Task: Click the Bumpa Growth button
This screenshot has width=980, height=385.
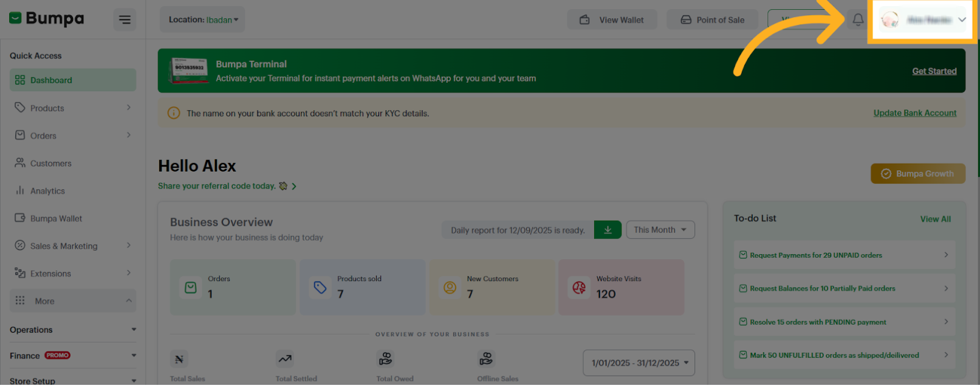Action: pos(917,173)
